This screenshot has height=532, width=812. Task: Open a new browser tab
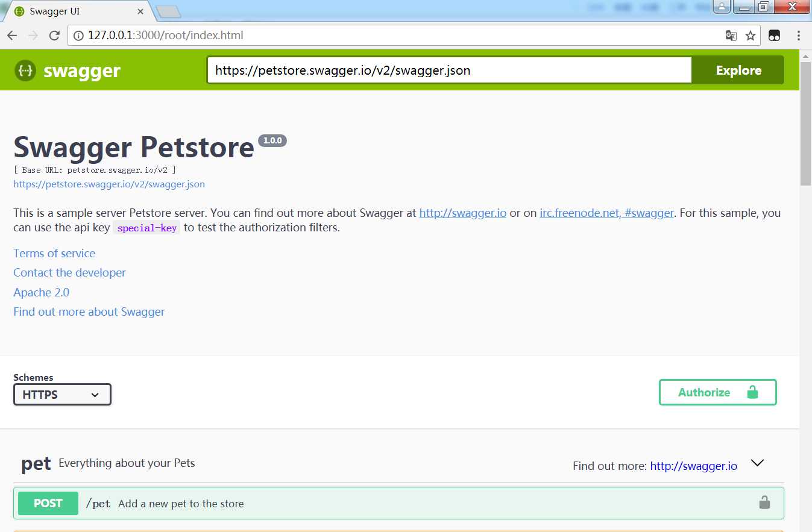pos(168,11)
